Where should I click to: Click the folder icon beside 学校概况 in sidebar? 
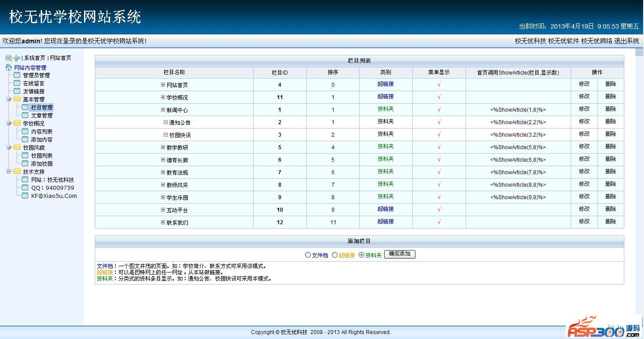pos(17,123)
